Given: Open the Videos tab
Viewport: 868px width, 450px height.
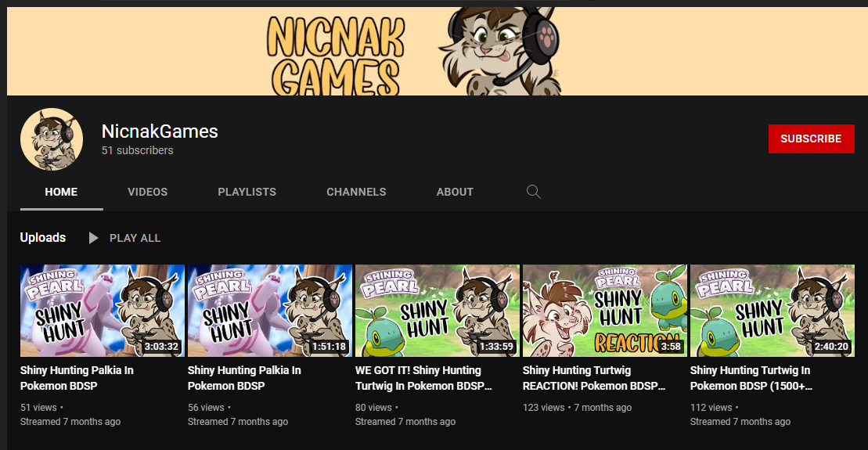Looking at the screenshot, I should pyautogui.click(x=147, y=192).
